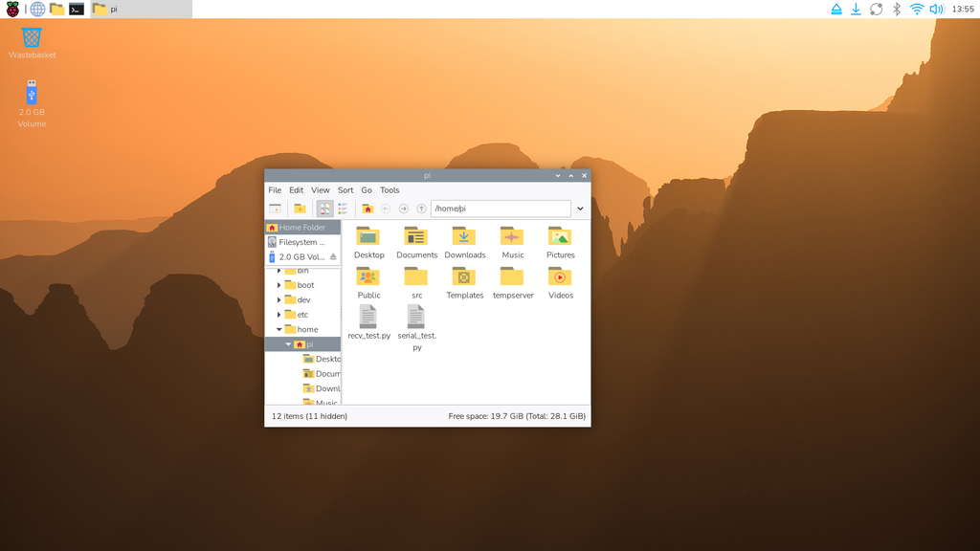
Task: Select the dev folder label in tree
Action: [303, 299]
